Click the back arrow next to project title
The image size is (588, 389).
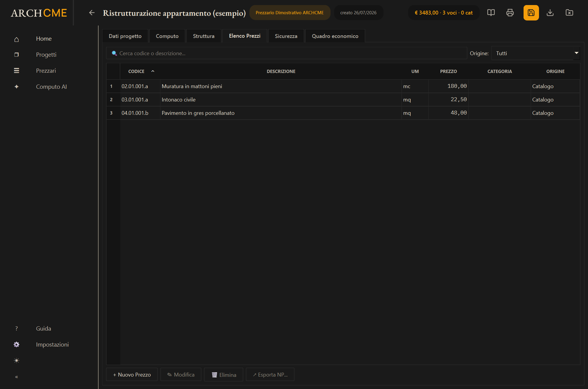click(x=92, y=13)
